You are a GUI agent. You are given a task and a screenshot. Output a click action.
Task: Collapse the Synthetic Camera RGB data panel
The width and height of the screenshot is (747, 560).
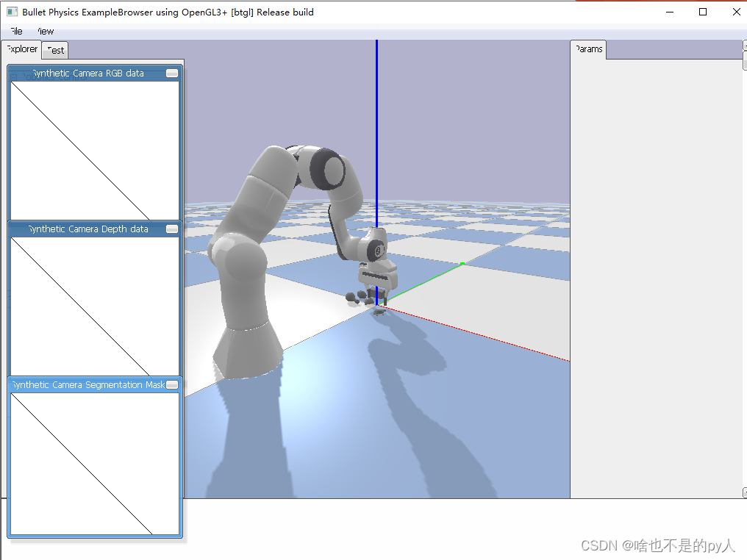pos(171,73)
